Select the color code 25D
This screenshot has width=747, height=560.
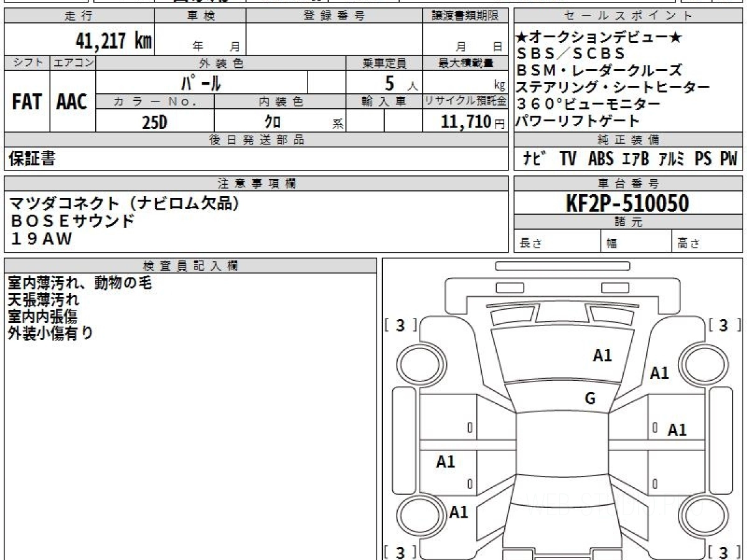tap(154, 122)
